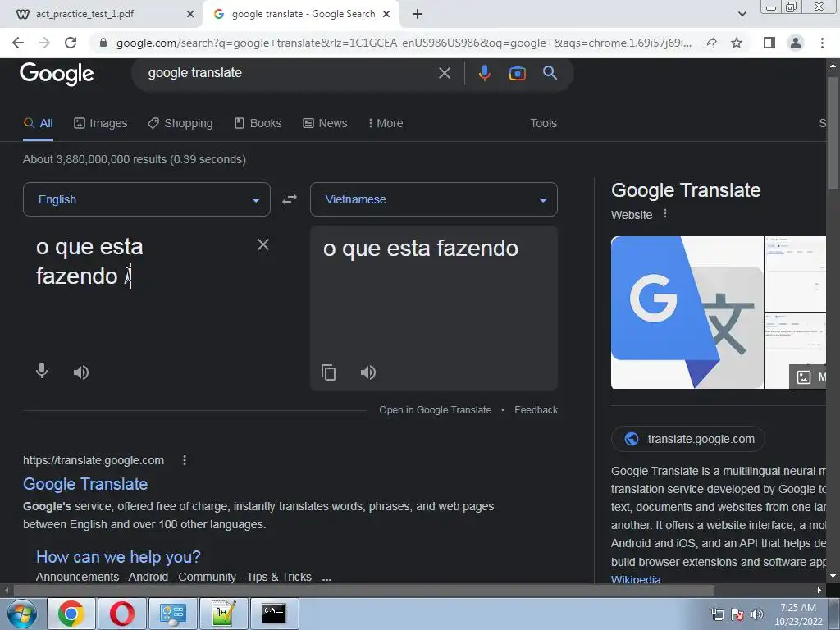
Task: Open a new browser tab
Action: coord(418,14)
